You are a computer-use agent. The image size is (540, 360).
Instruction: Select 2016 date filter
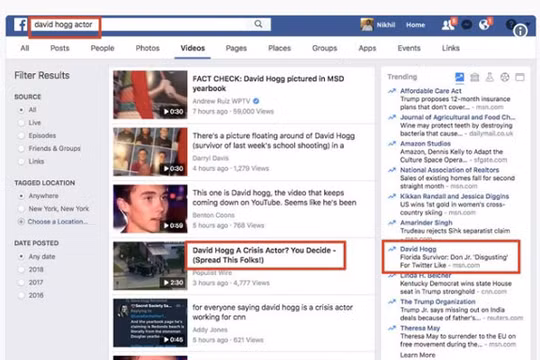[x=21, y=295]
